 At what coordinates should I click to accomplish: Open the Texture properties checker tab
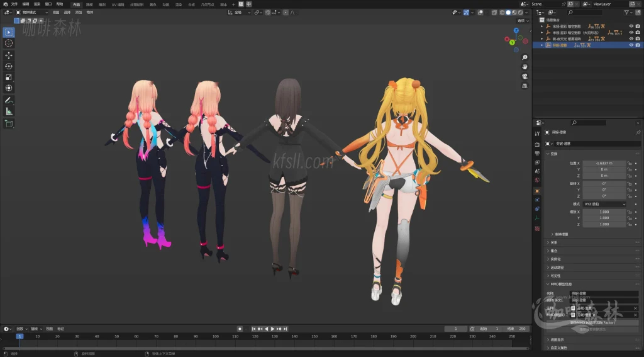click(x=537, y=229)
